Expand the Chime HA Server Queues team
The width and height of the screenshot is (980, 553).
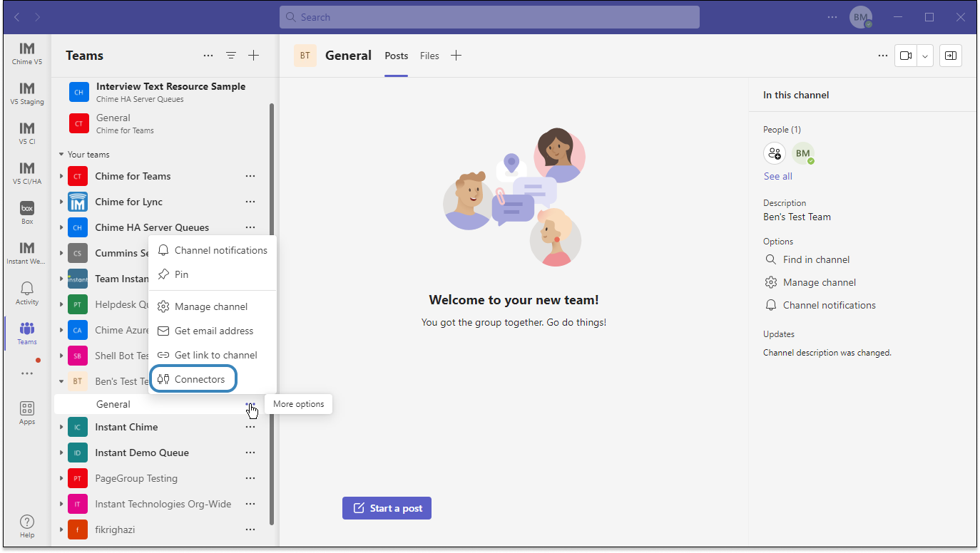(x=61, y=228)
